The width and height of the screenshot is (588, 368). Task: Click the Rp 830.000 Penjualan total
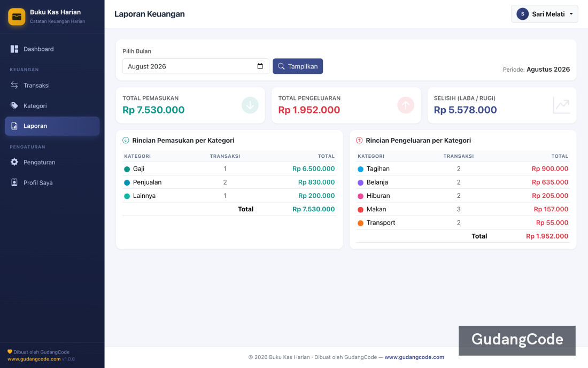point(316,182)
